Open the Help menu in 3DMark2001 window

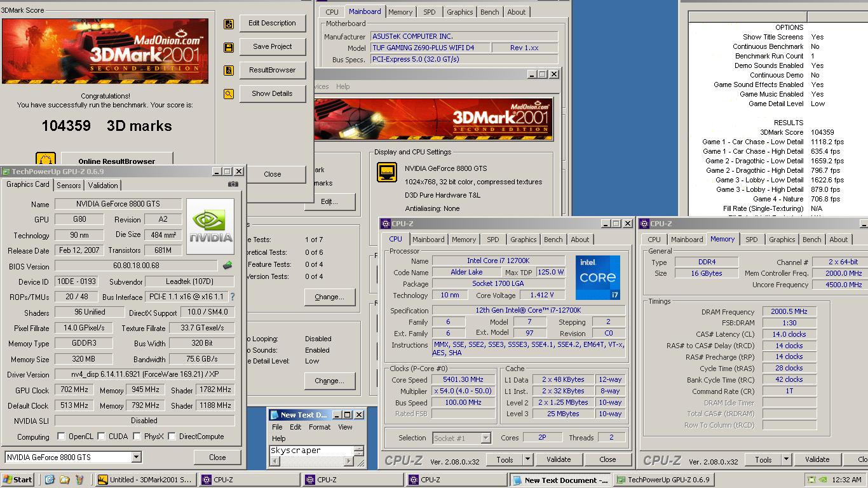point(342,86)
